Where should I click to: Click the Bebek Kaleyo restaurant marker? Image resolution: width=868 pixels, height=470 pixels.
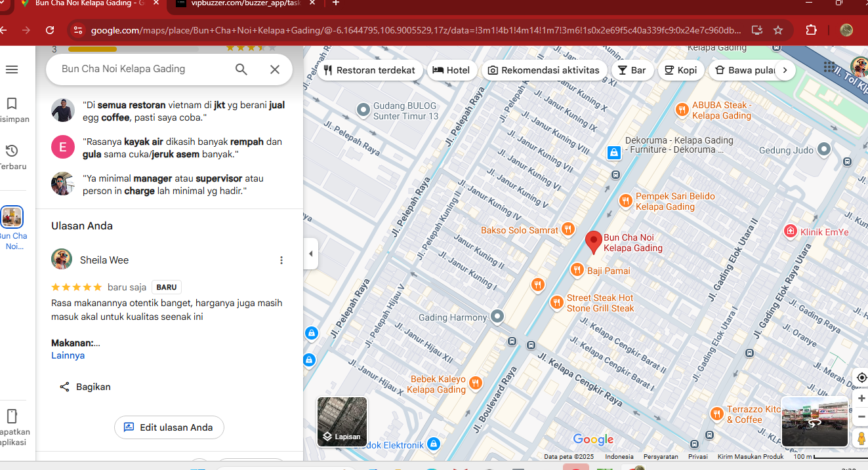pyautogui.click(x=476, y=383)
